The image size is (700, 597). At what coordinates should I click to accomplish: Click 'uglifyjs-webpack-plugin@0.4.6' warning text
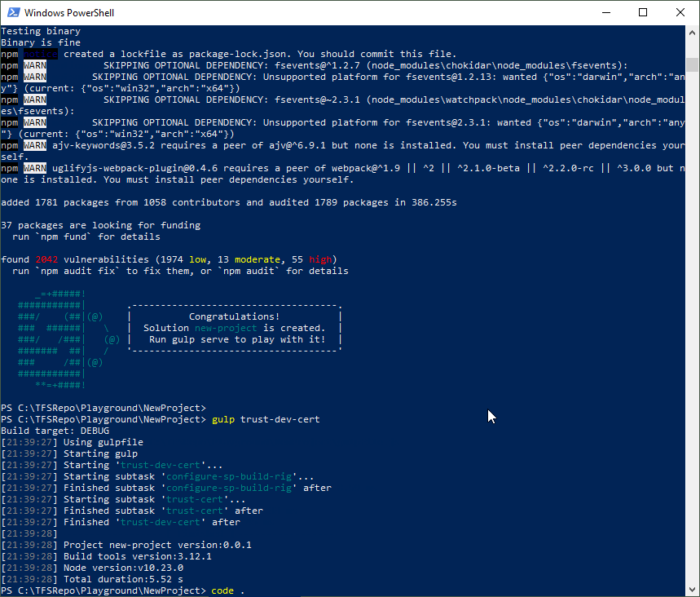coord(134,169)
